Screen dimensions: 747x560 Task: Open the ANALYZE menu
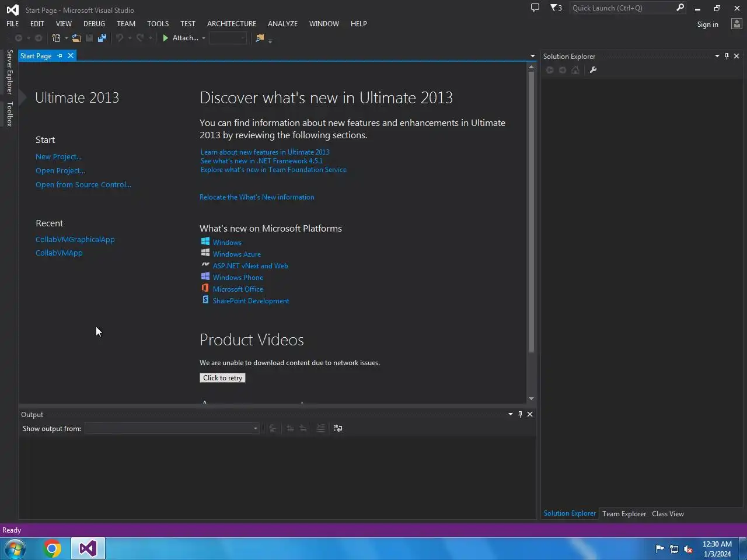[282, 23]
